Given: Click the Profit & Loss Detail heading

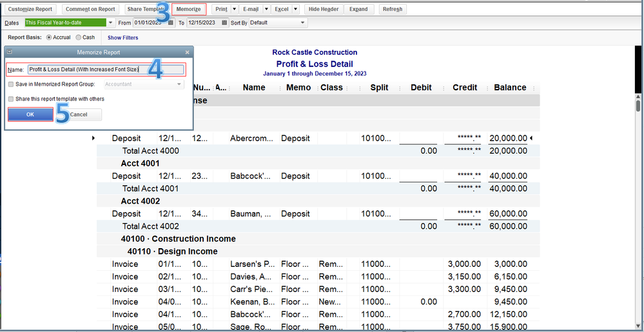Looking at the screenshot, I should (x=315, y=64).
